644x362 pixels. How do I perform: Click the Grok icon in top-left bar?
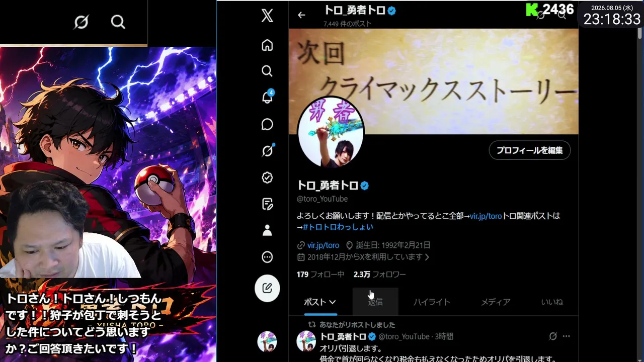[81, 22]
